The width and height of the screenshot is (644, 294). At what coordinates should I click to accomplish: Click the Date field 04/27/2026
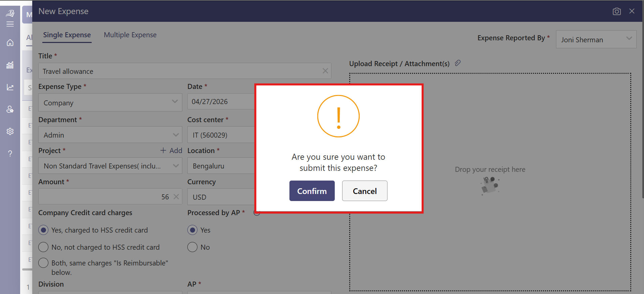221,101
